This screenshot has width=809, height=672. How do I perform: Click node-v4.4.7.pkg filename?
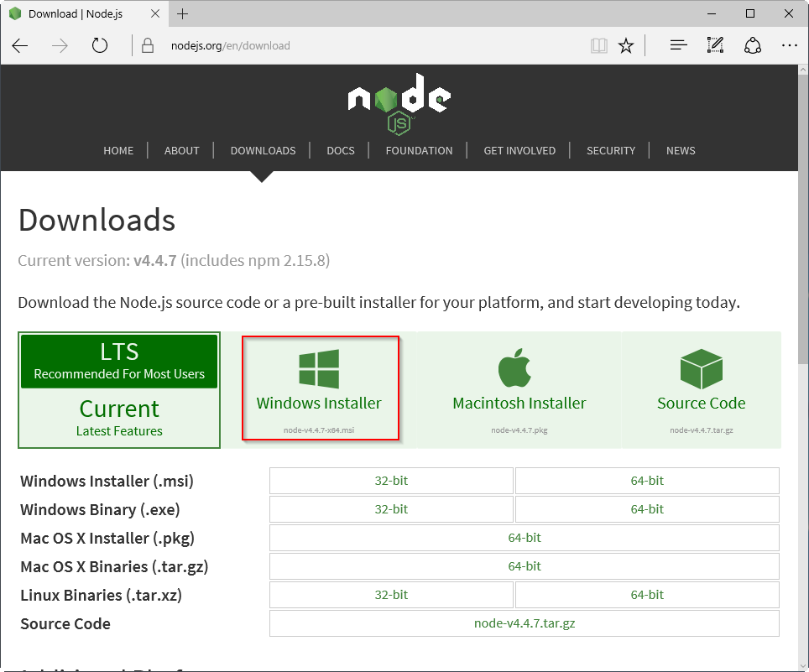coord(519,430)
